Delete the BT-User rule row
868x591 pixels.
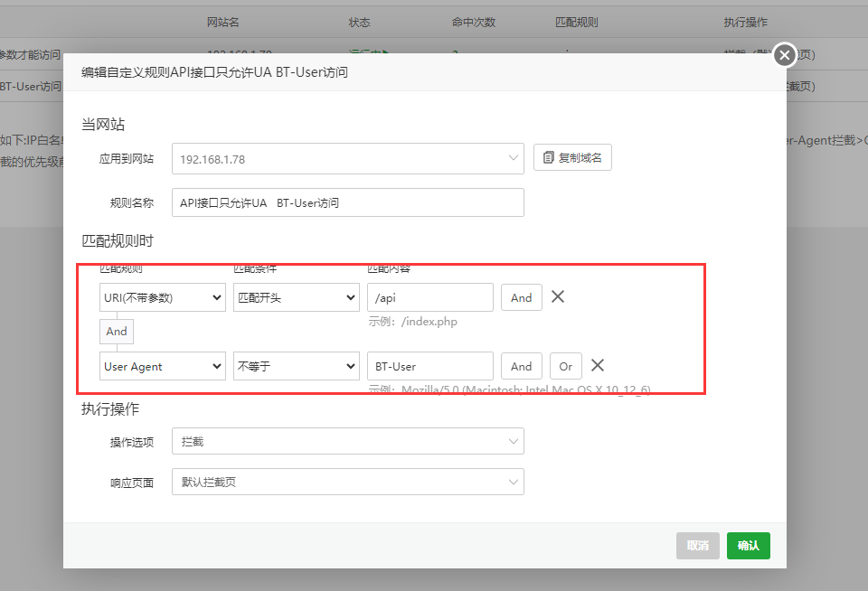pyautogui.click(x=598, y=365)
